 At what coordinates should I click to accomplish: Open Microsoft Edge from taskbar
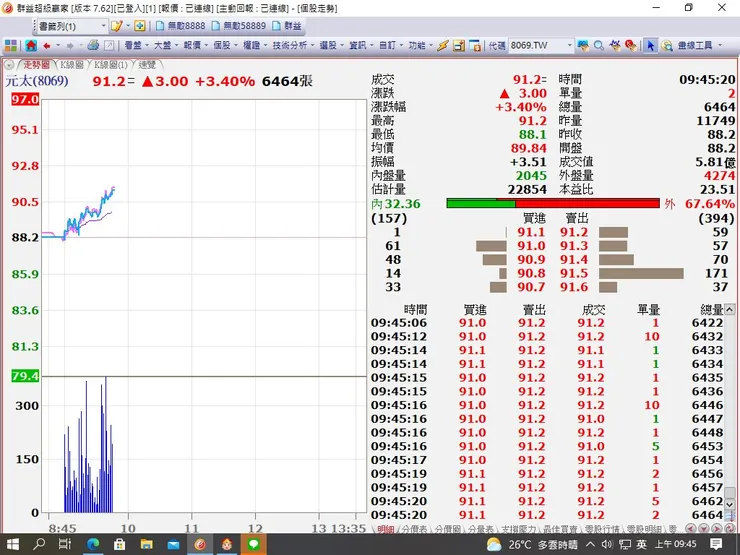[93, 545]
